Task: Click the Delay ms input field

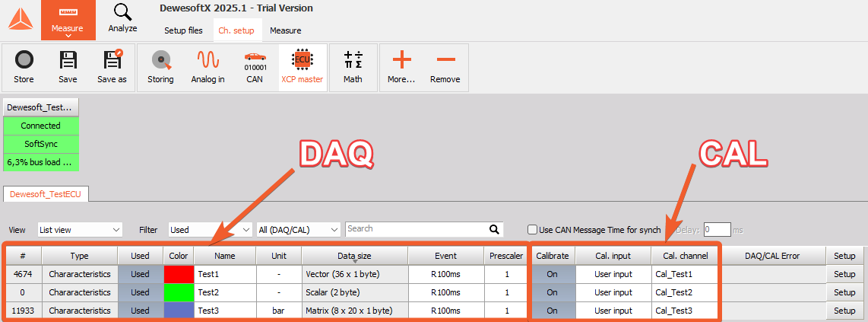Action: tap(717, 229)
